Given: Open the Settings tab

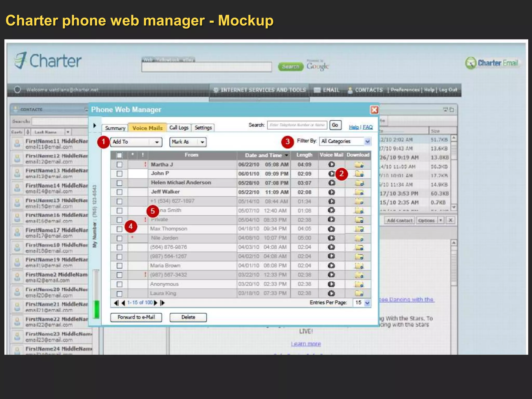Looking at the screenshot, I should (x=203, y=128).
